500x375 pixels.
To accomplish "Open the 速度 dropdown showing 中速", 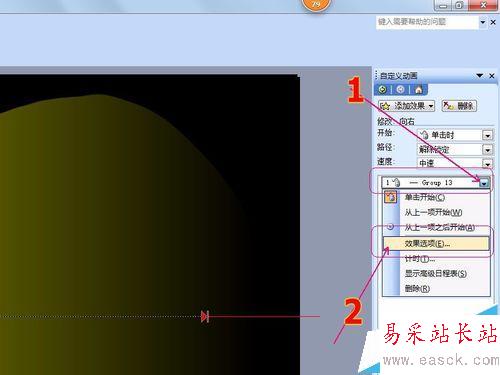I will point(487,163).
